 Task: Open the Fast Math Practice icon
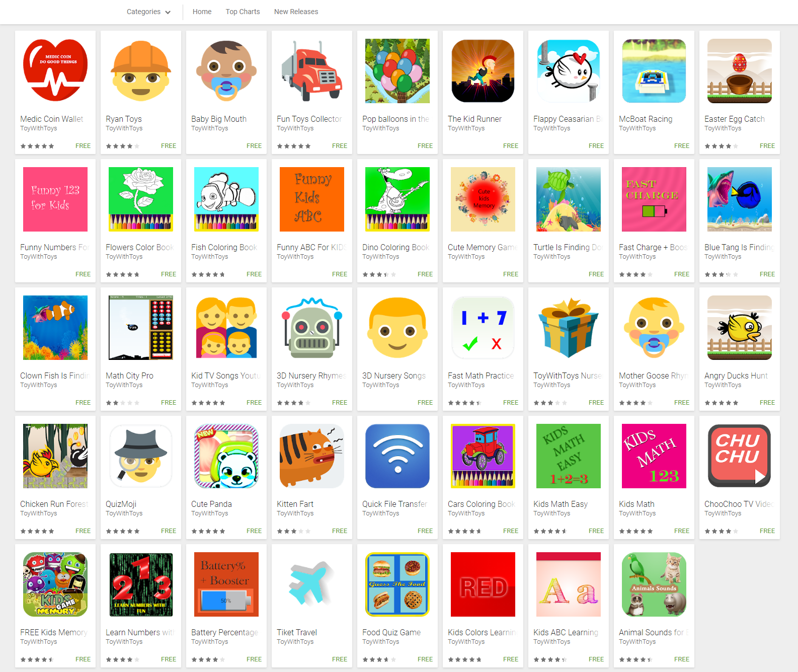point(483,328)
